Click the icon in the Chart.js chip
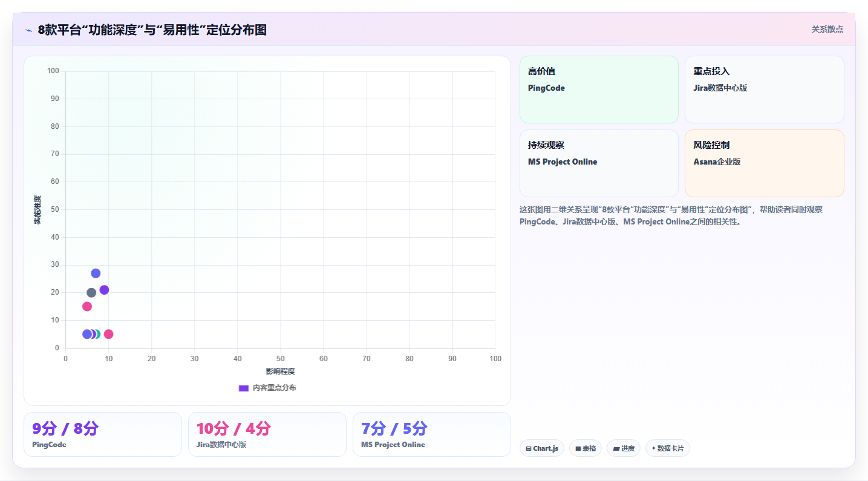 (x=529, y=448)
